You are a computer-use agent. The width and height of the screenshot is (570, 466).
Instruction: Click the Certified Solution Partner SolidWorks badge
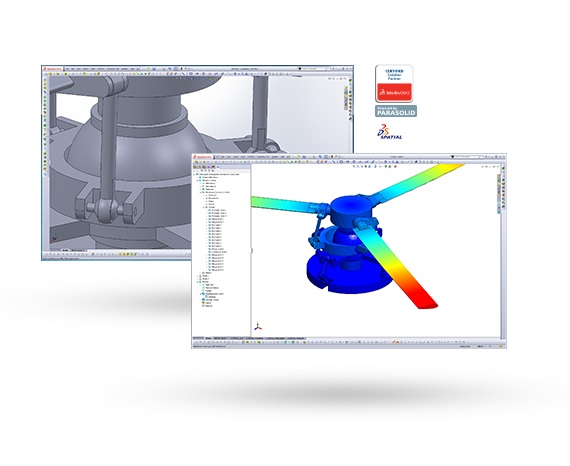click(394, 84)
